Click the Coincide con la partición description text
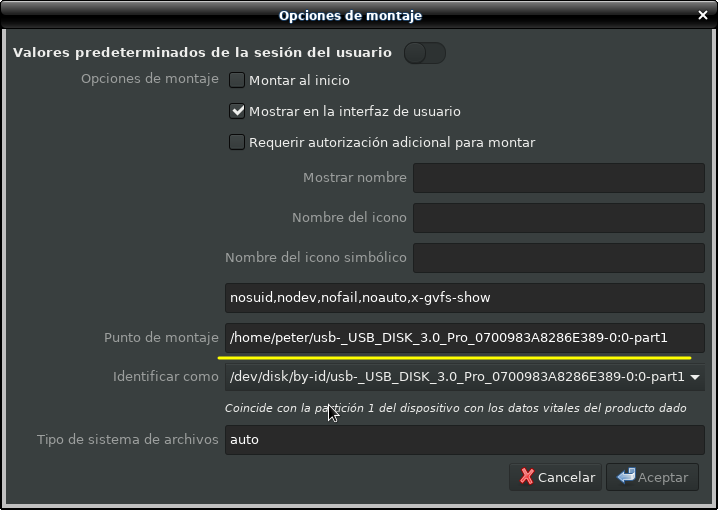Screen dimensions: 718x510 456,408
